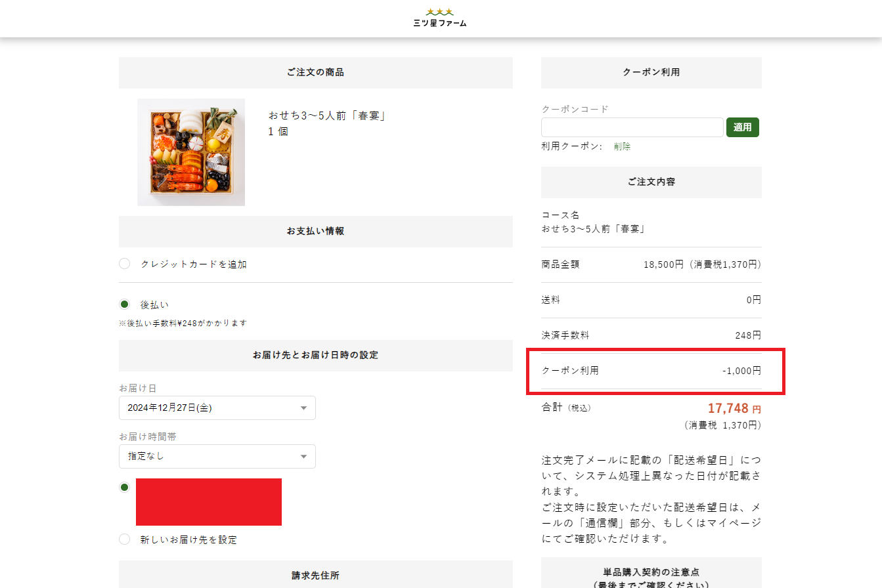Click the 請求先住所 section header
This screenshot has width=882, height=588.
click(x=316, y=576)
